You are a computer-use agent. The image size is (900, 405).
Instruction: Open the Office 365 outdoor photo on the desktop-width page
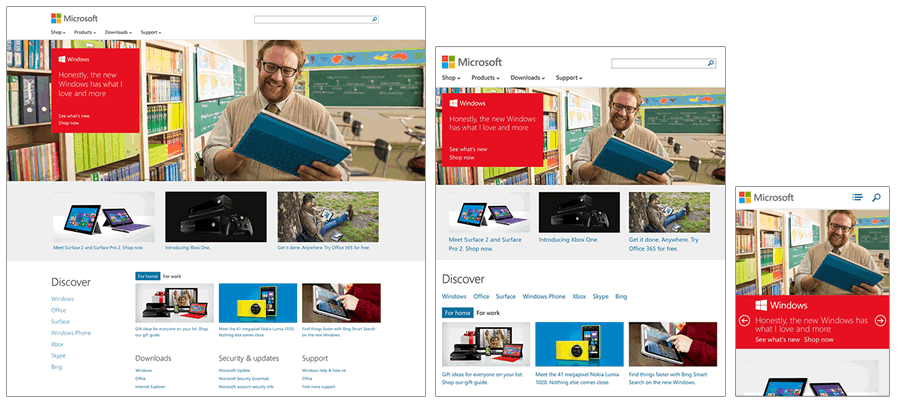coord(328,217)
